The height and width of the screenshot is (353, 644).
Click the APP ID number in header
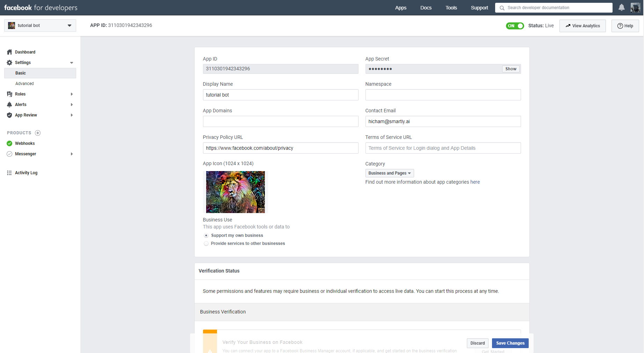click(130, 25)
